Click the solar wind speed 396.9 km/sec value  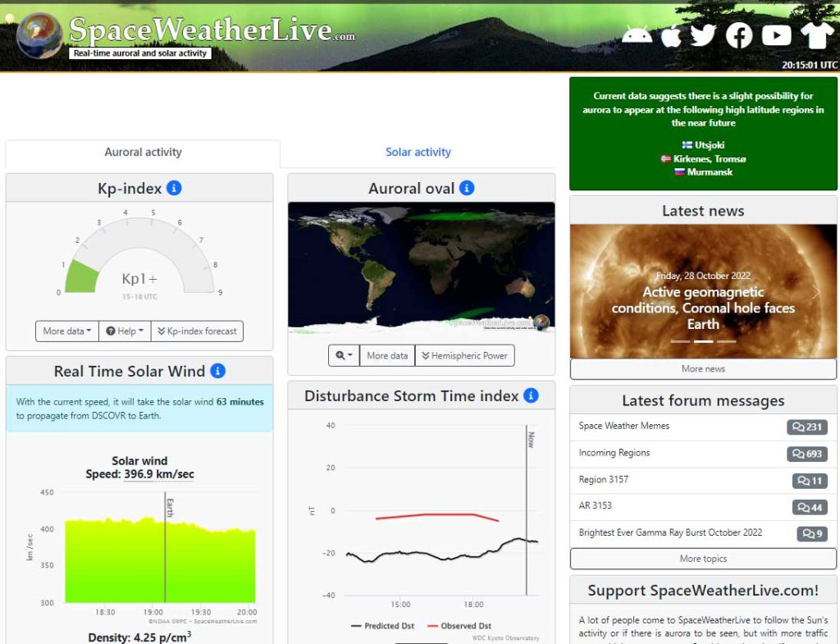tap(158, 474)
